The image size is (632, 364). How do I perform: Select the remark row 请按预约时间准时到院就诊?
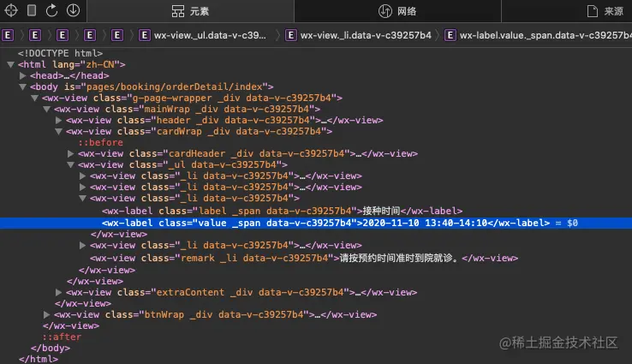[x=304, y=258]
